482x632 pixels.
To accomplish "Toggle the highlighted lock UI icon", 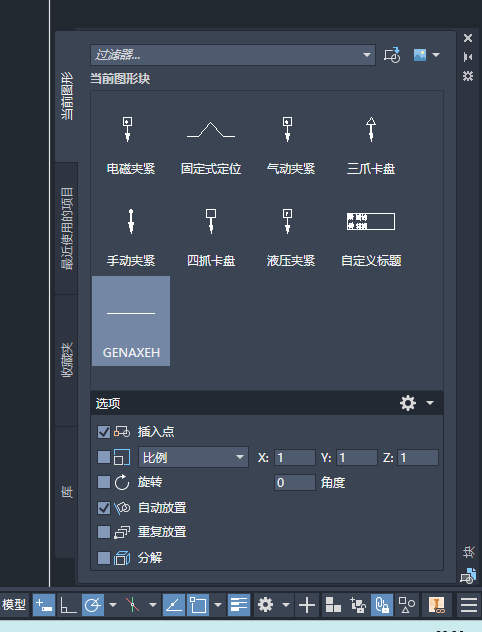I will pos(382,605).
